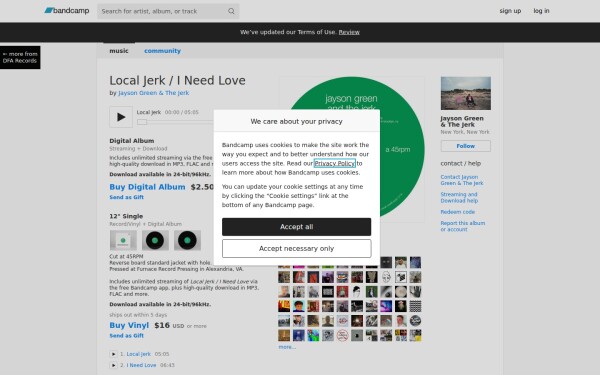This screenshot has height=375, width=600.
Task: Click Report this album or account
Action: pyautogui.click(x=463, y=226)
